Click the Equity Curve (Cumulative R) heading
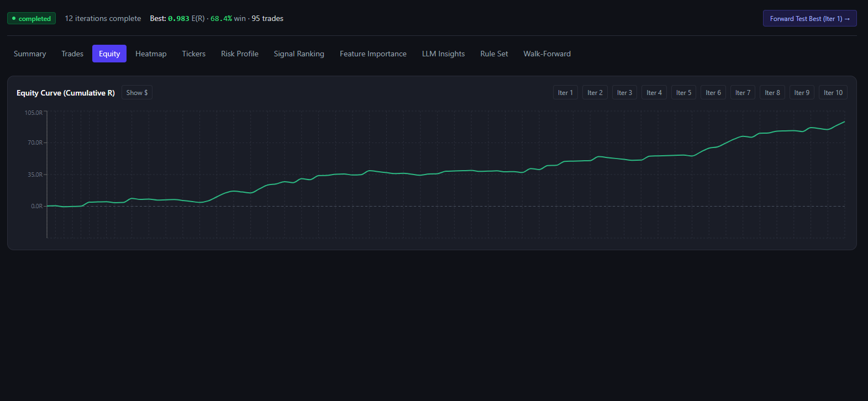 tap(66, 93)
